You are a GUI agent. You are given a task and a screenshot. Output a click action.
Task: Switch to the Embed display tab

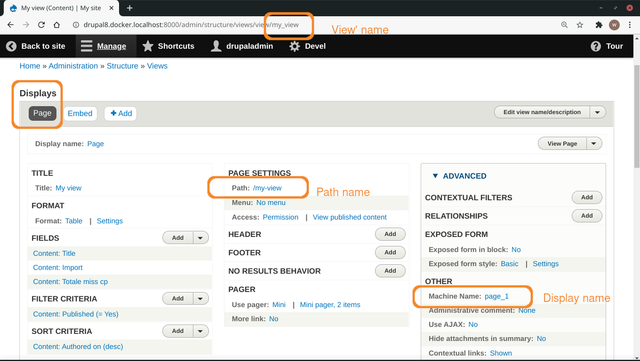80,113
